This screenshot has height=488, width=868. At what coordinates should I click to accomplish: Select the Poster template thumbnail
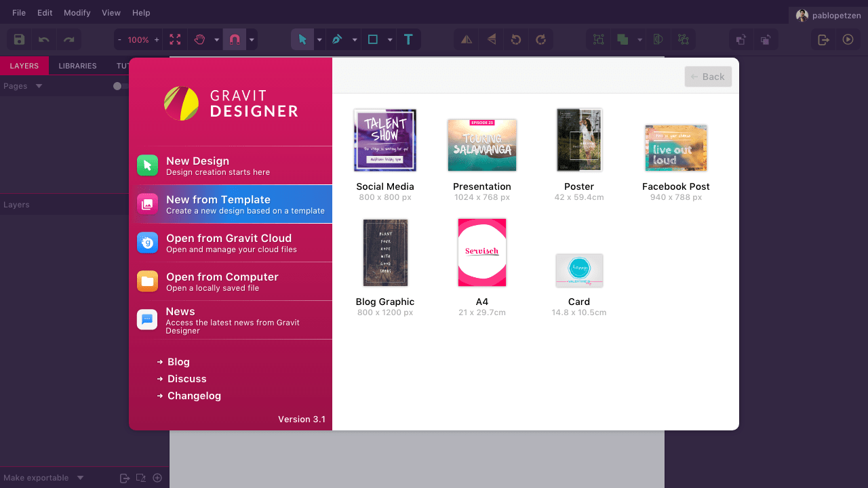click(579, 140)
